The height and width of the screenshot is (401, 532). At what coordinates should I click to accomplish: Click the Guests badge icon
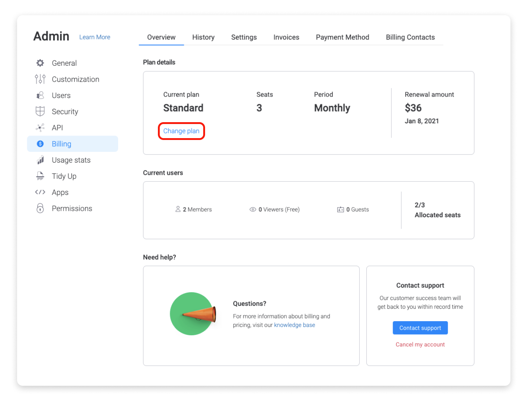point(340,209)
